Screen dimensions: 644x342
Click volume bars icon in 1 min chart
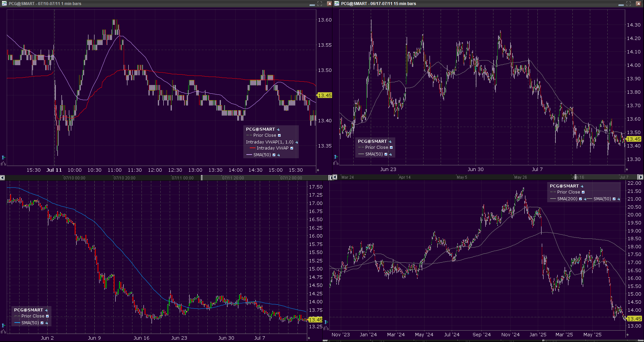coord(3,163)
